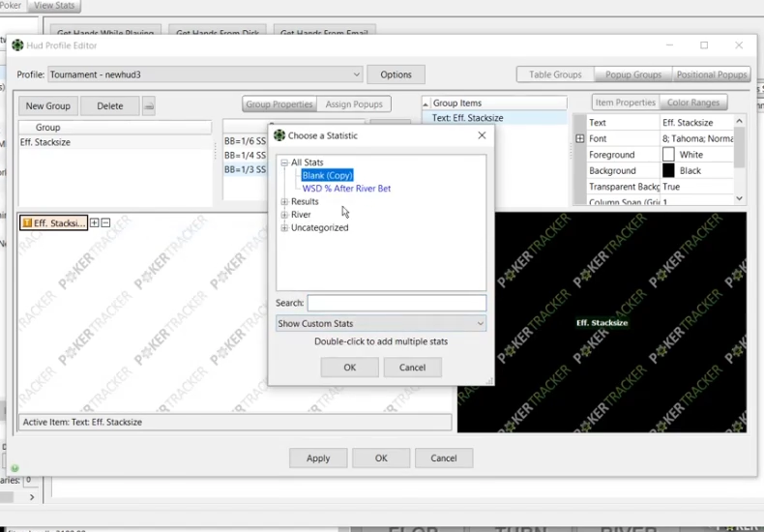Click the Apply button

click(318, 458)
